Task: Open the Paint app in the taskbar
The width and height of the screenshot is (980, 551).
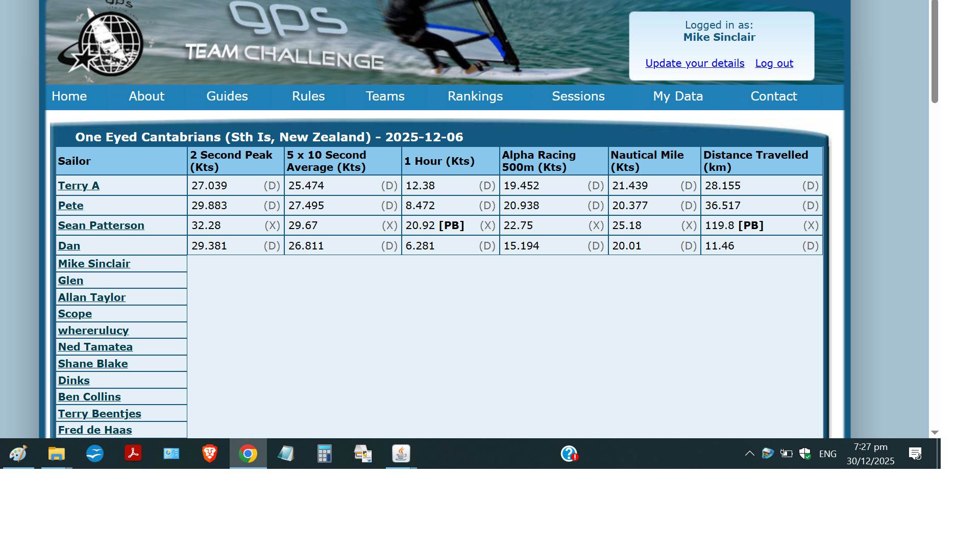Action: [x=18, y=454]
